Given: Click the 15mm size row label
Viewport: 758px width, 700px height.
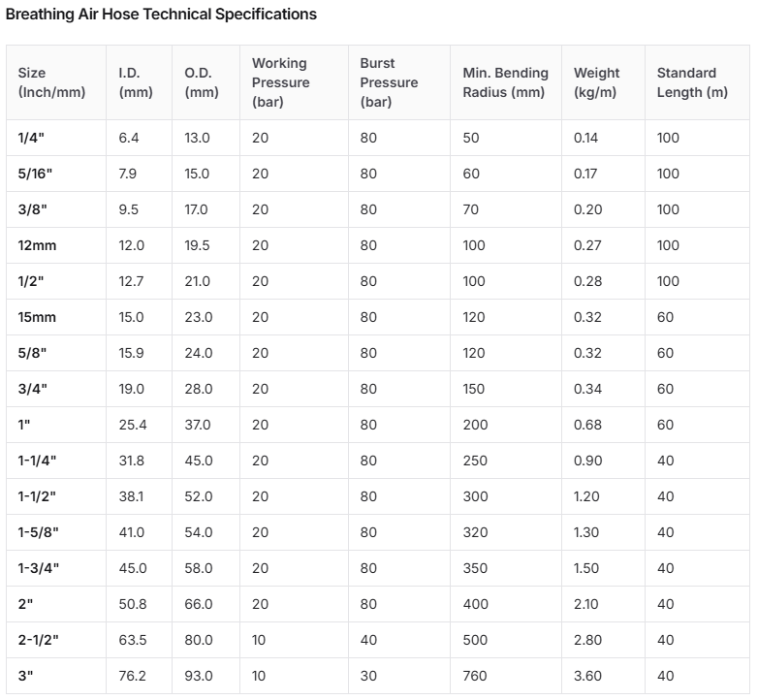Looking at the screenshot, I should coord(56,317).
